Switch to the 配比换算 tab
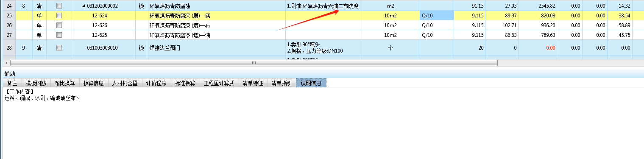The height and width of the screenshot is (159, 644). coord(65,83)
